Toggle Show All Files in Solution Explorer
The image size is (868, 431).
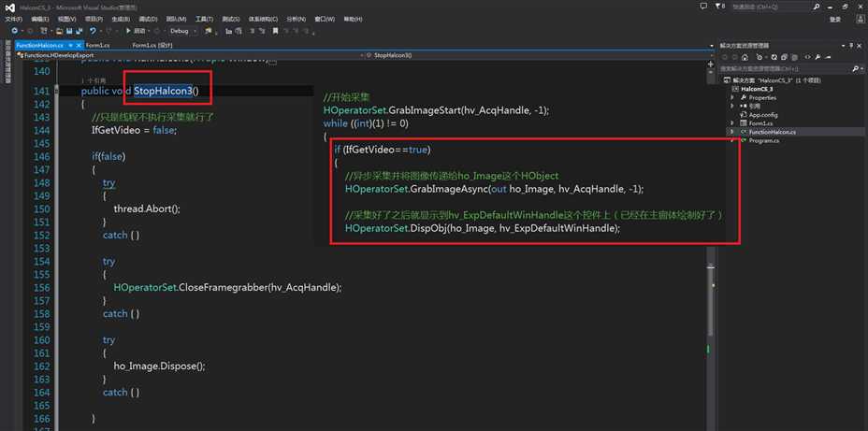tap(794, 57)
